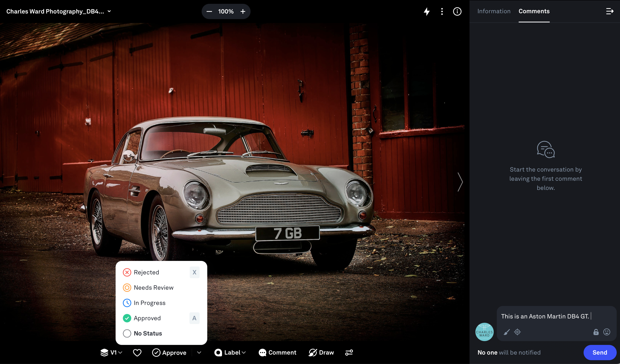Click the blue In Progress clock icon

(x=127, y=303)
